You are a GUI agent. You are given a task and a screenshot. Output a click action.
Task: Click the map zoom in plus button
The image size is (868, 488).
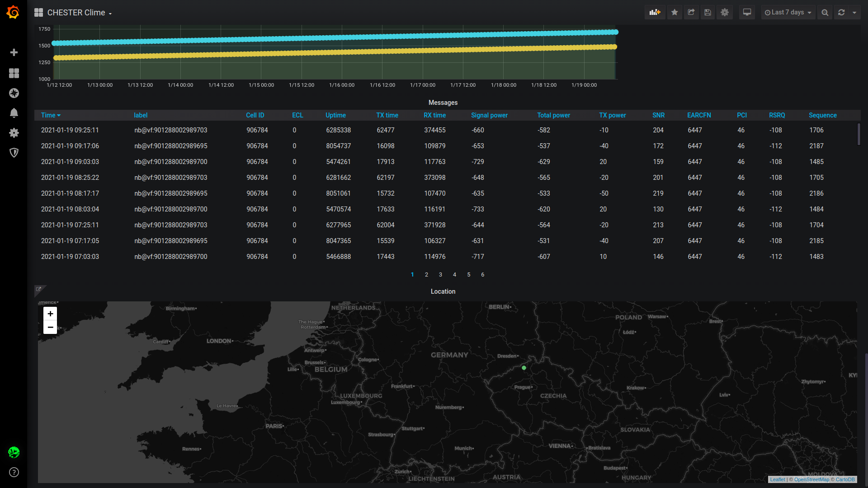click(x=50, y=314)
